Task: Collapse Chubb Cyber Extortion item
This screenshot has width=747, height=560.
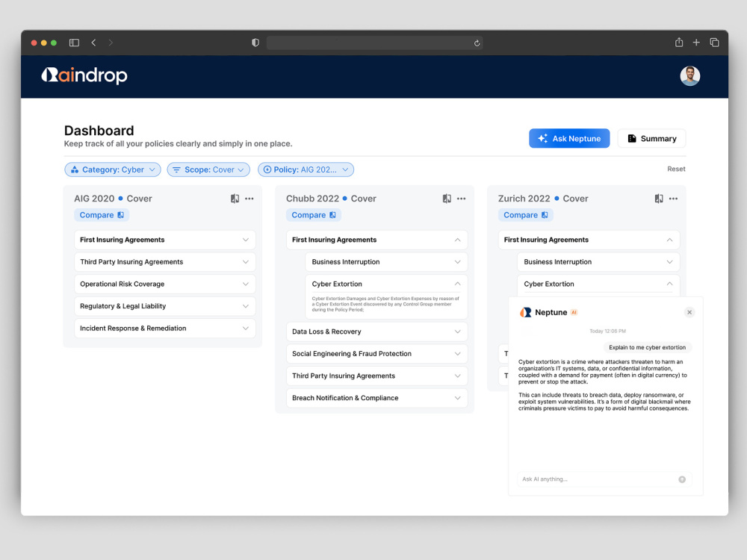Action: 386,284
